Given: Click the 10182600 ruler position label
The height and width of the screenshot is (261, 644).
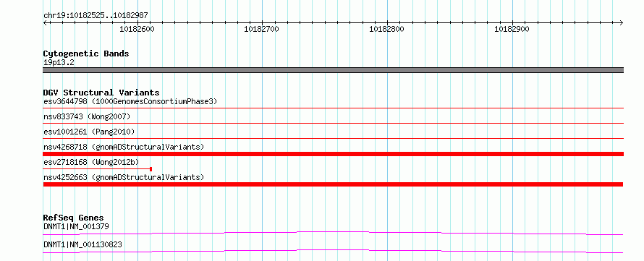Looking at the screenshot, I should (x=137, y=29).
